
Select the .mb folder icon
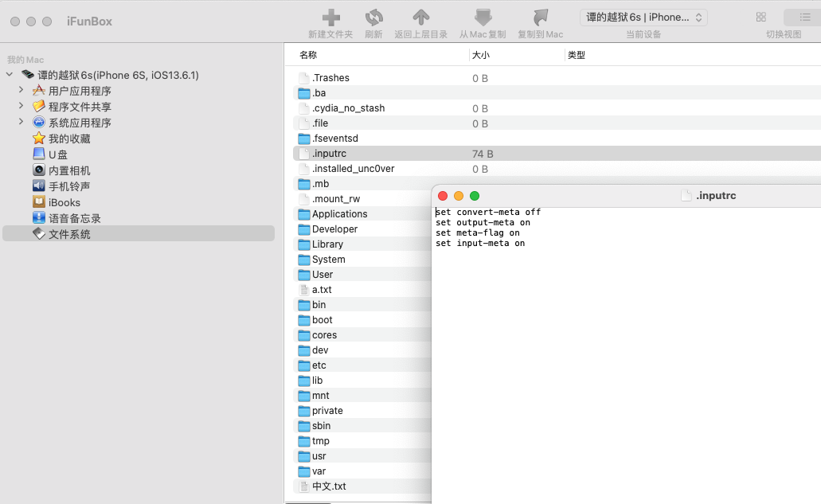tap(303, 184)
